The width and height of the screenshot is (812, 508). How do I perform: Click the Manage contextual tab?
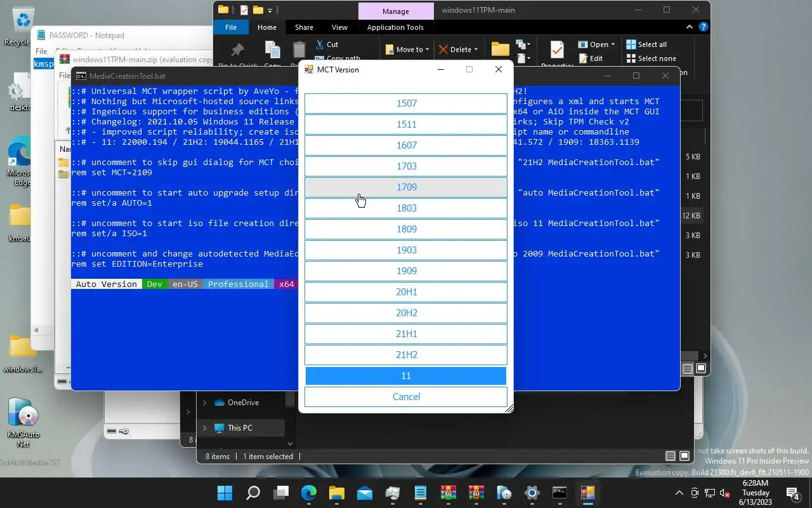tap(395, 11)
